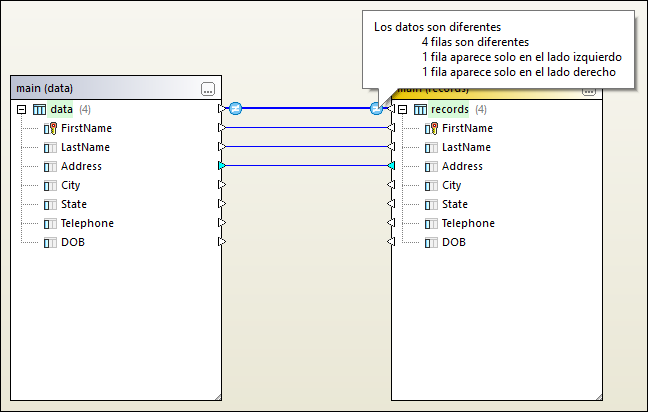The width and height of the screenshot is (648, 412).
Task: Select Telephone column in data table
Action: point(87,223)
